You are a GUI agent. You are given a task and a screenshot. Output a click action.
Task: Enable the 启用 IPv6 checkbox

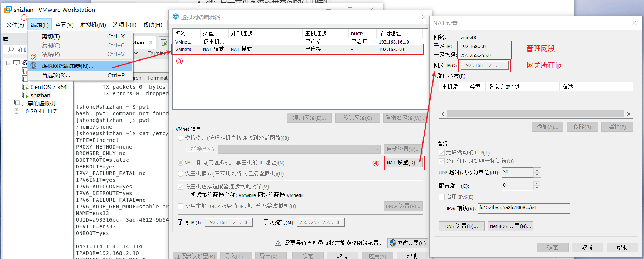(x=441, y=197)
